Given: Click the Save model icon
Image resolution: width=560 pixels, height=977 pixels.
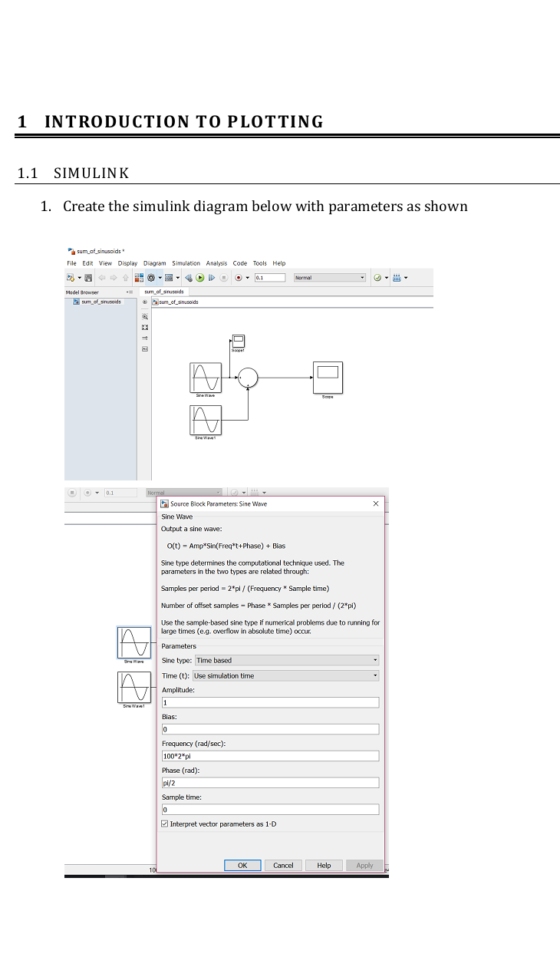Looking at the screenshot, I should pos(87,277).
